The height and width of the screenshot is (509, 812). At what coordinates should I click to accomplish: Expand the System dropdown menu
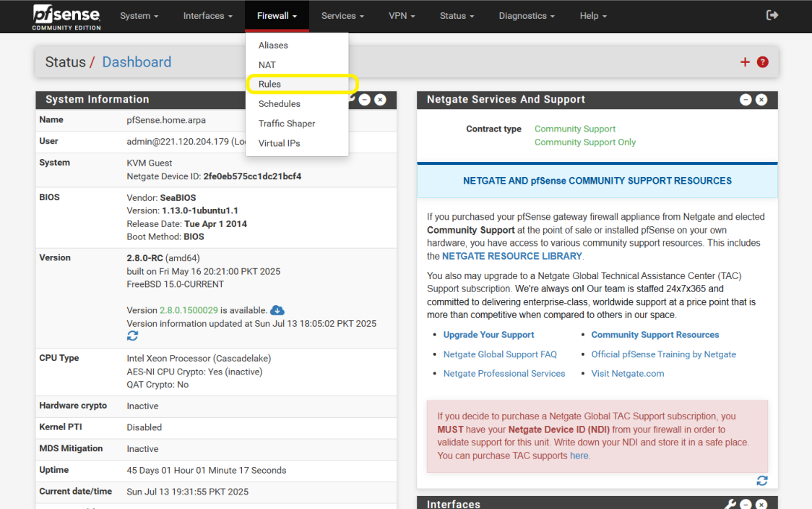pos(139,16)
